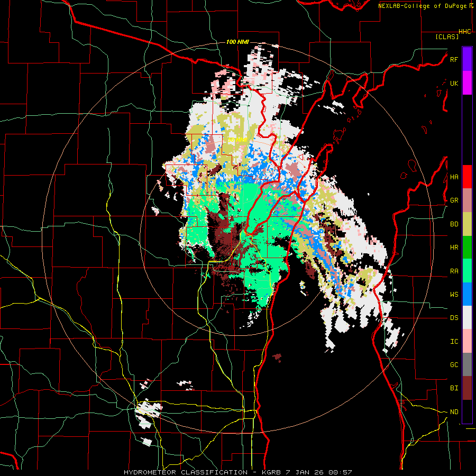Select the 'BI' legend label
Image resolution: width=476 pixels, height=476 pixels.
(x=454, y=388)
